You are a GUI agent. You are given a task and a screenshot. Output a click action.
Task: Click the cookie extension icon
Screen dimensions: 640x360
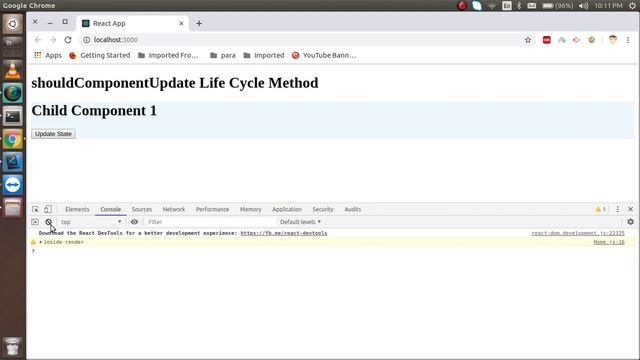(592, 40)
